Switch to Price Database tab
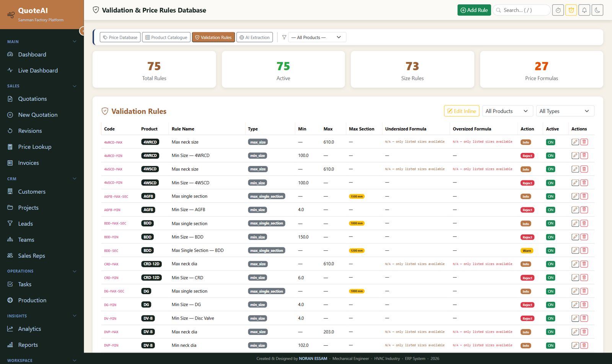The height and width of the screenshot is (364, 612). (120, 37)
